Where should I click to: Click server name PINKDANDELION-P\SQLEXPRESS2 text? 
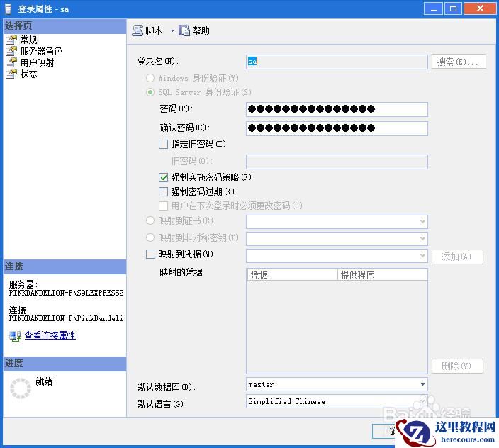point(66,293)
